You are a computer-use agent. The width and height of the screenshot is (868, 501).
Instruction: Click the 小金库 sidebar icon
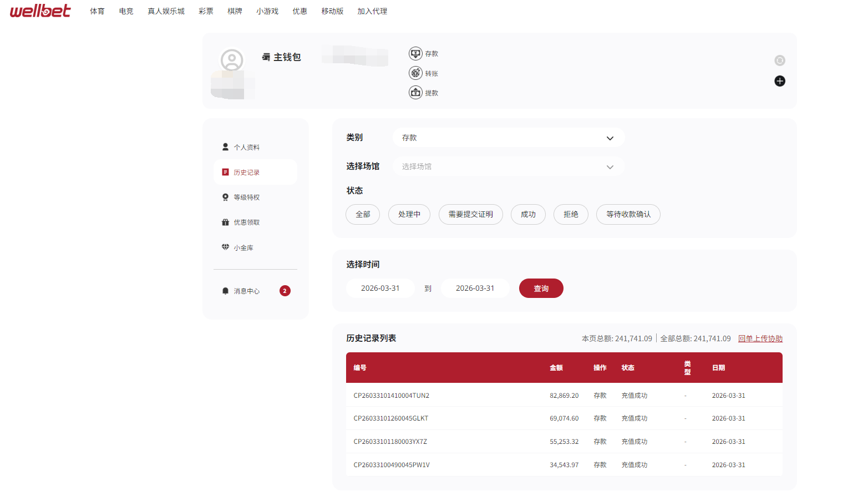[245, 247]
